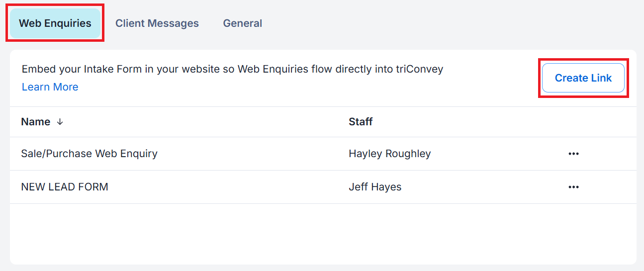Screen dimensions: 644x271
Task: Click staff member Hayley Roughley
Action: pos(390,154)
